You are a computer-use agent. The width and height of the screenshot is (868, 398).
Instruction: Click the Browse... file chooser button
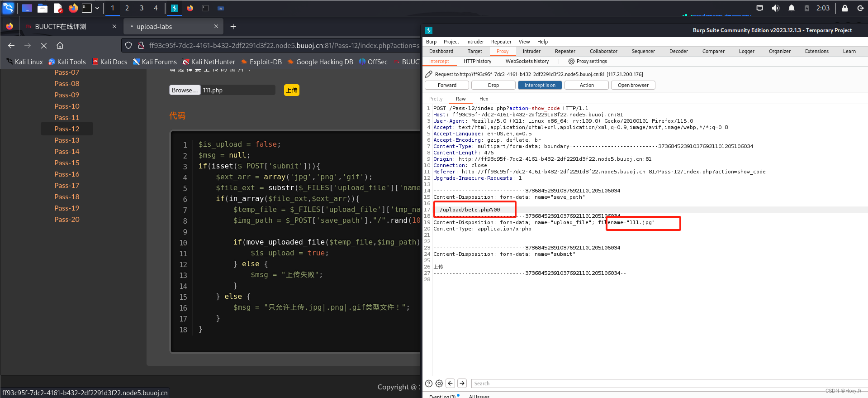(x=185, y=90)
